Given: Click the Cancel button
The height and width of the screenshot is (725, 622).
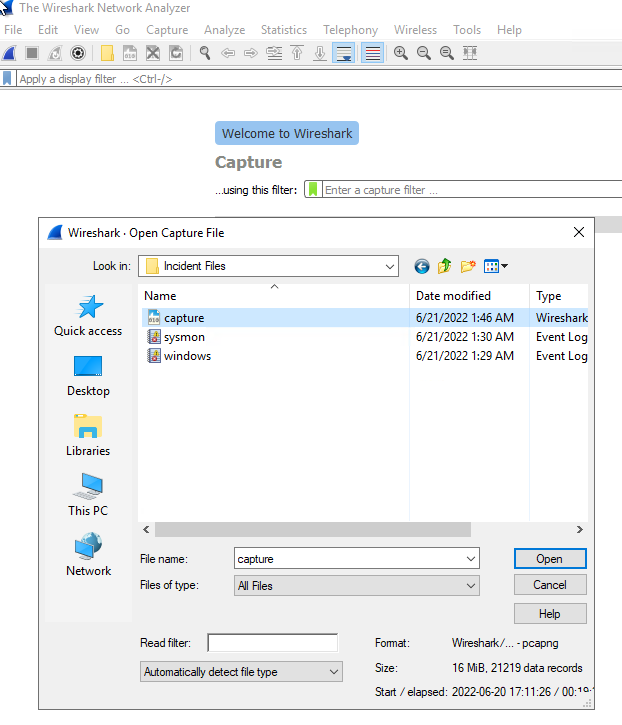Looking at the screenshot, I should (x=549, y=585).
